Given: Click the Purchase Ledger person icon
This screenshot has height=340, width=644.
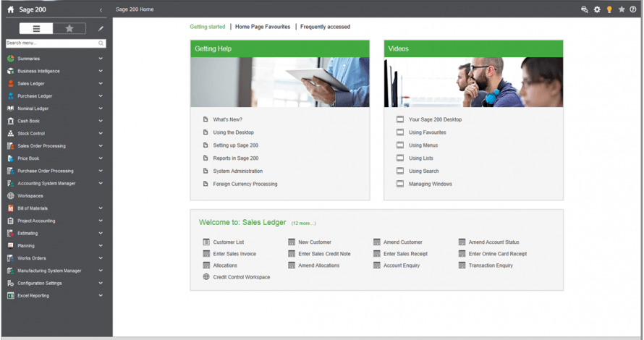Looking at the screenshot, I should click(11, 96).
